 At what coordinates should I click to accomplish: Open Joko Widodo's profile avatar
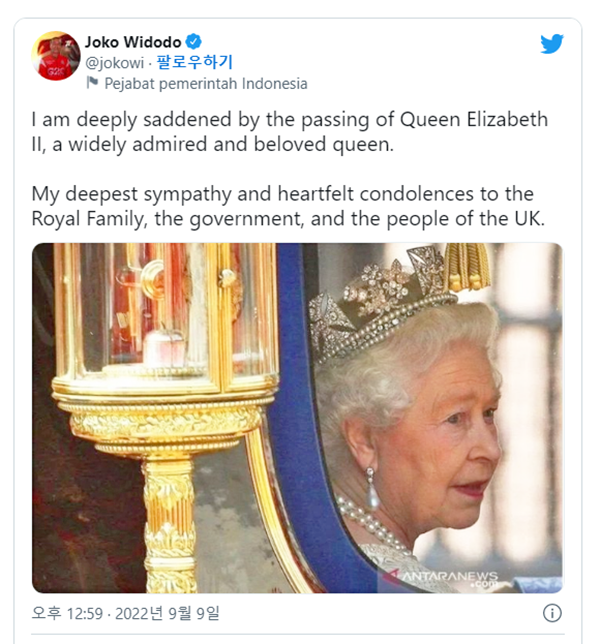pos(55,55)
